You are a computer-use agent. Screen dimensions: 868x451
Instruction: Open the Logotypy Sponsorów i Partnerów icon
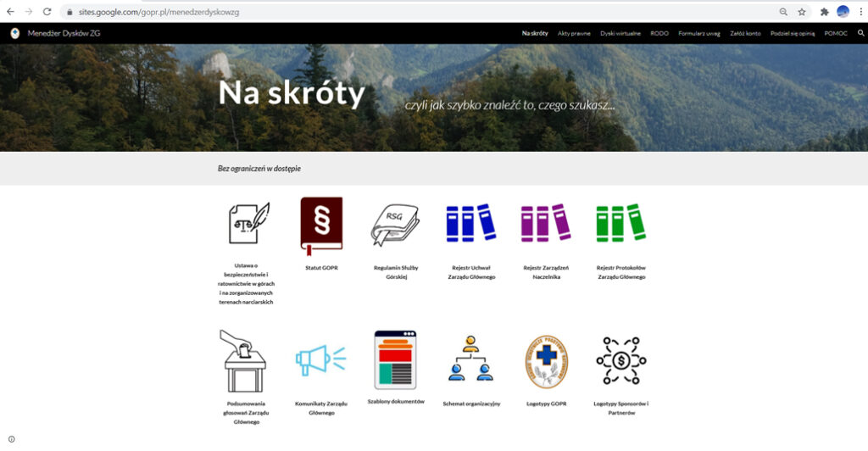620,360
